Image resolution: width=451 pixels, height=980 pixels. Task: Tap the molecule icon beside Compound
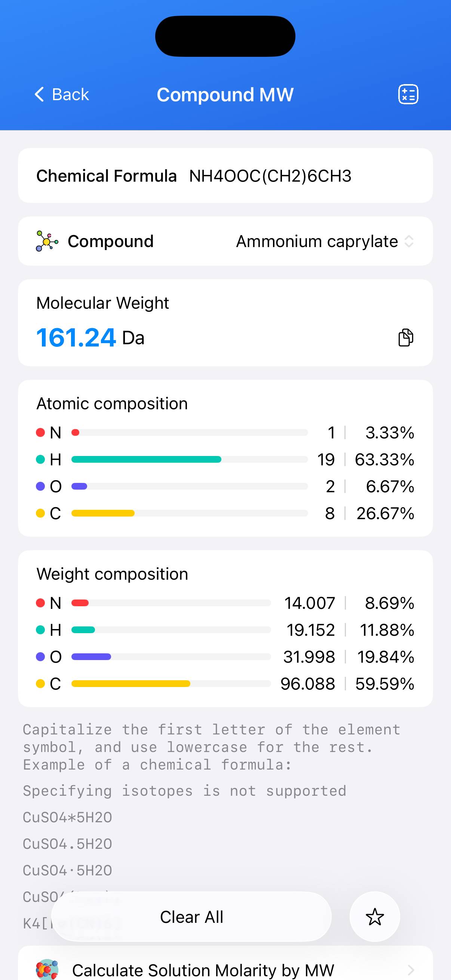point(47,241)
